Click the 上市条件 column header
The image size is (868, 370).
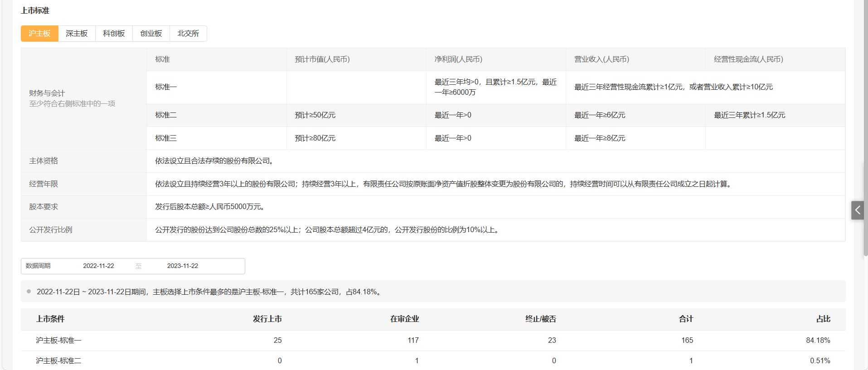click(50, 319)
